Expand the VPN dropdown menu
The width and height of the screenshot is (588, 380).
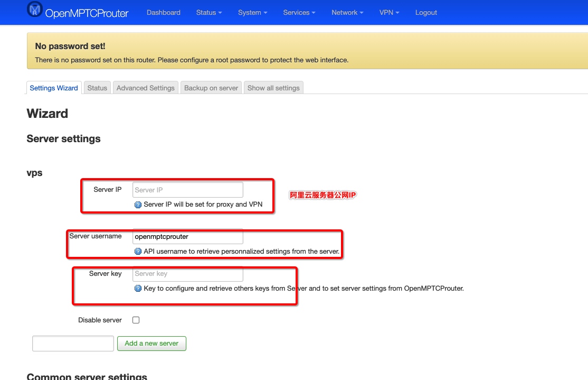389,12
